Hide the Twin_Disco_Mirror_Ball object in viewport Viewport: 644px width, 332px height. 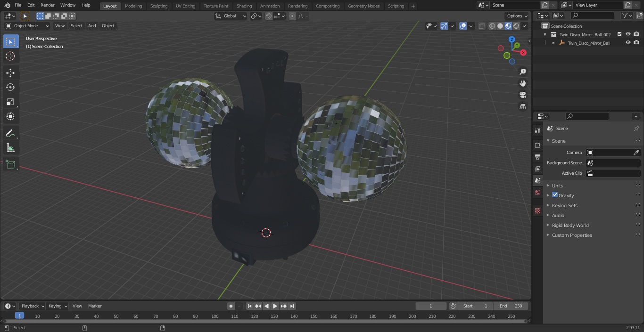[628, 43]
